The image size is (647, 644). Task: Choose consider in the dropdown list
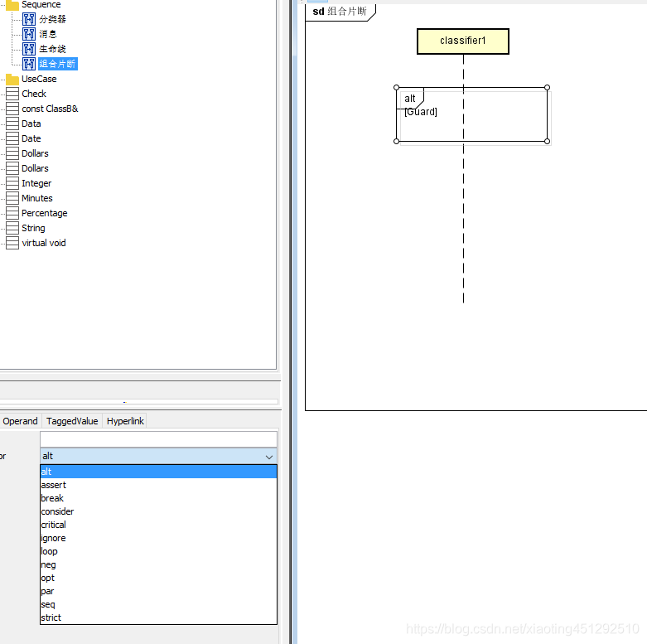tap(158, 511)
